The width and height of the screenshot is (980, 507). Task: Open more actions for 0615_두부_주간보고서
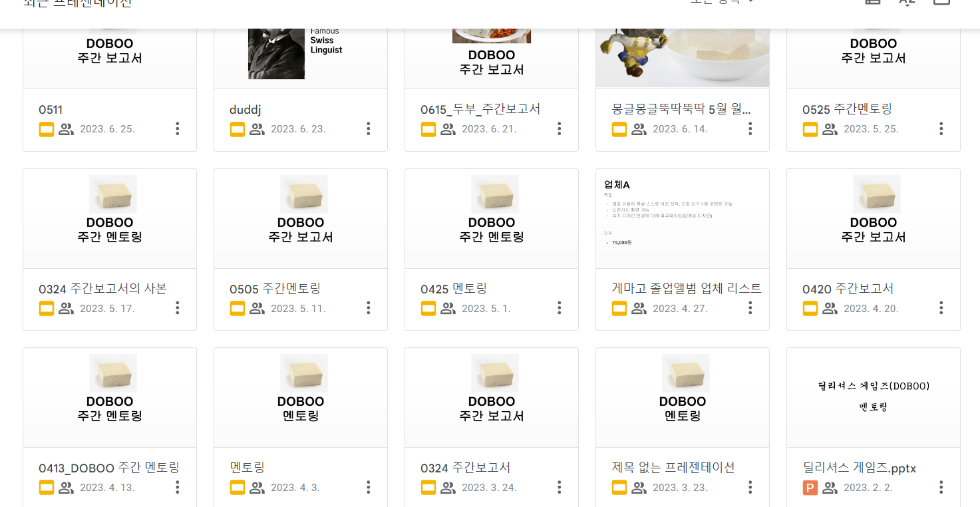point(559,129)
